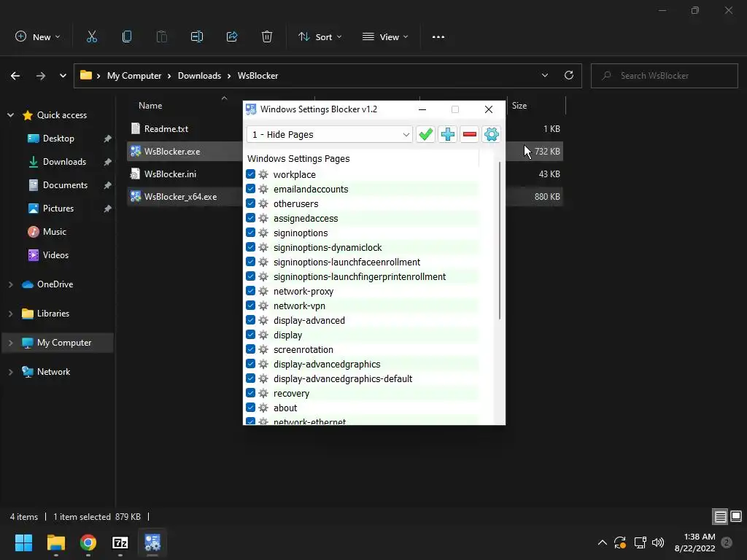
Task: Select the signinoptions-launchfingerprintenrollment entry
Action: [x=360, y=276]
